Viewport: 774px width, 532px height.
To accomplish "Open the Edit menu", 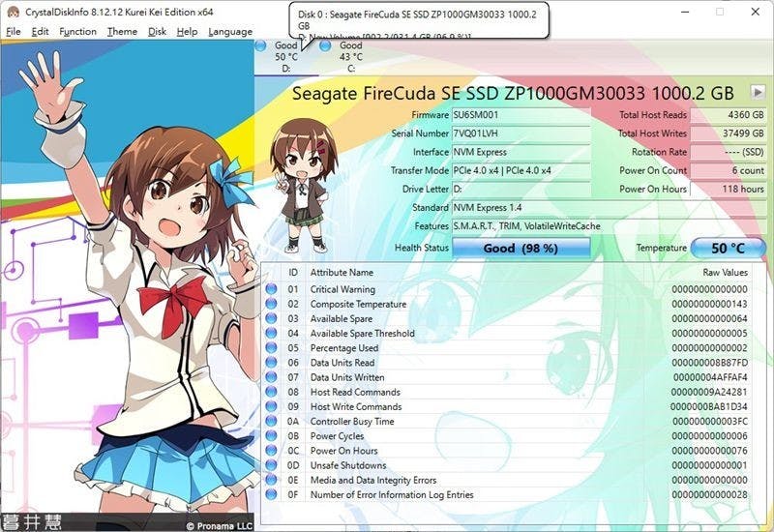I will tap(40, 32).
